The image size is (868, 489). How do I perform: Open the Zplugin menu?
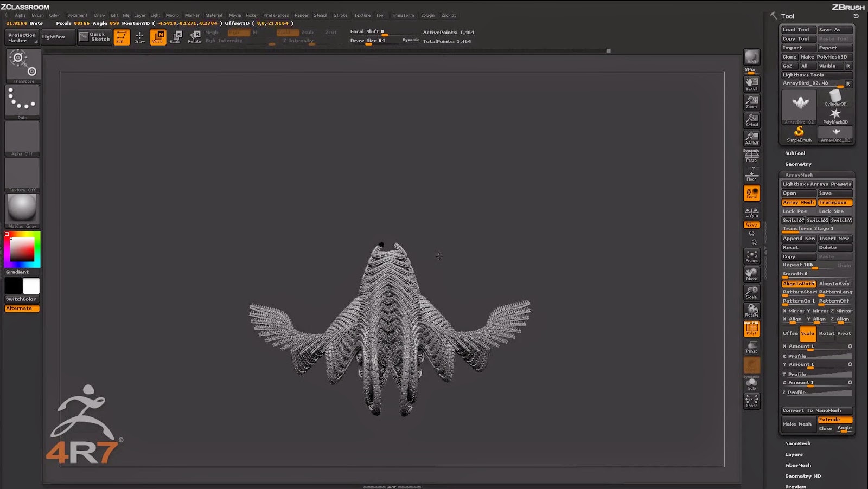tap(426, 15)
